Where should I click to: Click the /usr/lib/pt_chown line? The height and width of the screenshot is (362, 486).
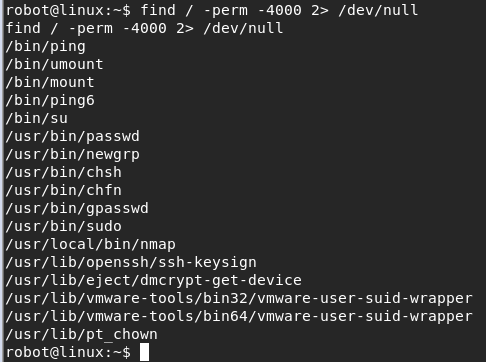click(x=82, y=334)
